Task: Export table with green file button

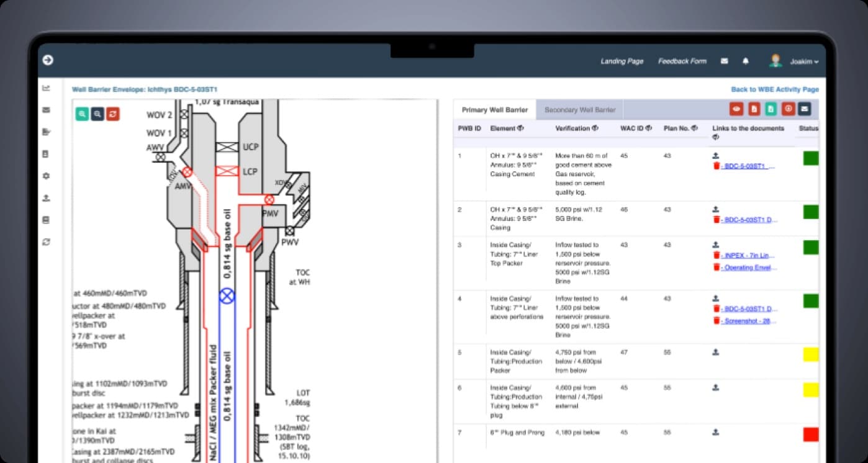Action: [771, 109]
